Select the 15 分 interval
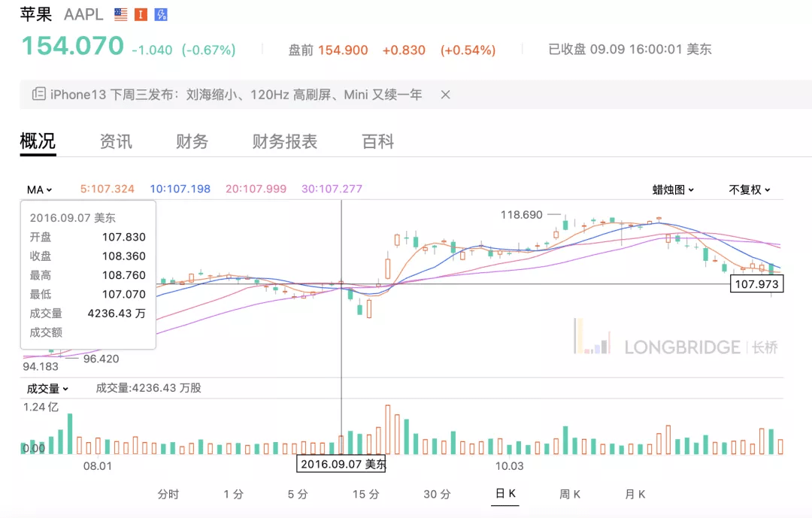 coord(366,494)
